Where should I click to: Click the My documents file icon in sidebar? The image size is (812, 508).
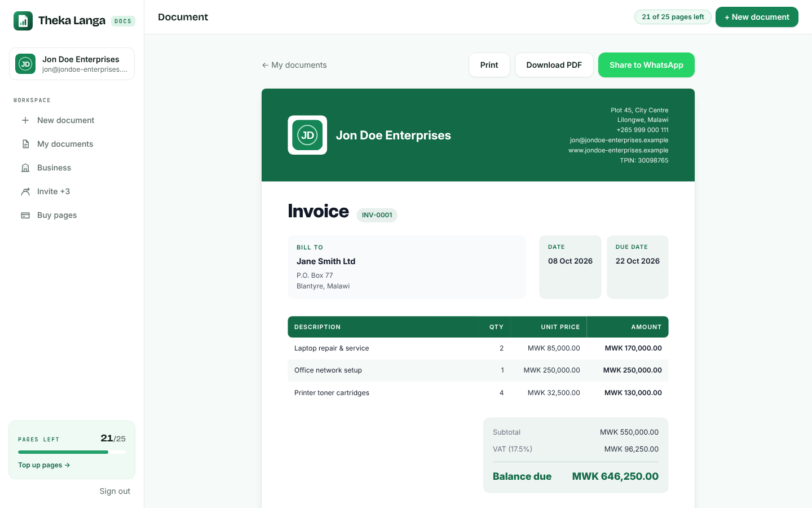25,144
